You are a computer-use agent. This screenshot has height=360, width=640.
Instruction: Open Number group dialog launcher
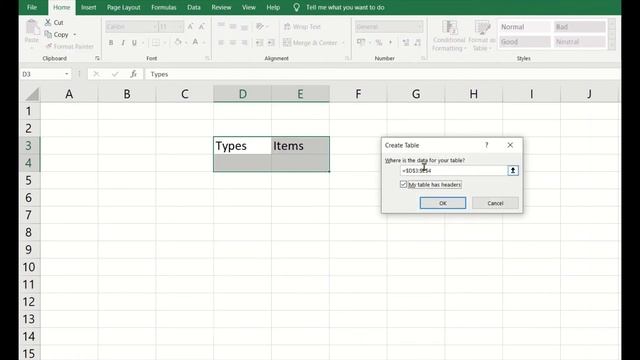click(x=423, y=58)
